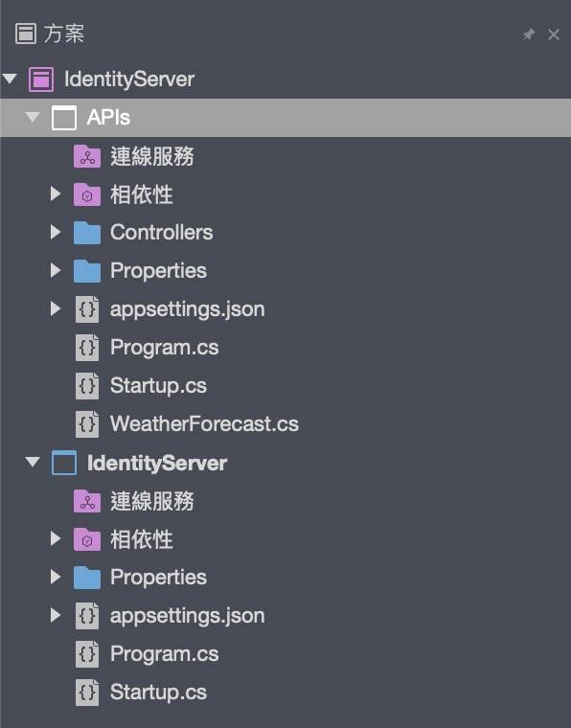
Task: Click the IdentityServer solution icon at the top
Action: point(41,79)
